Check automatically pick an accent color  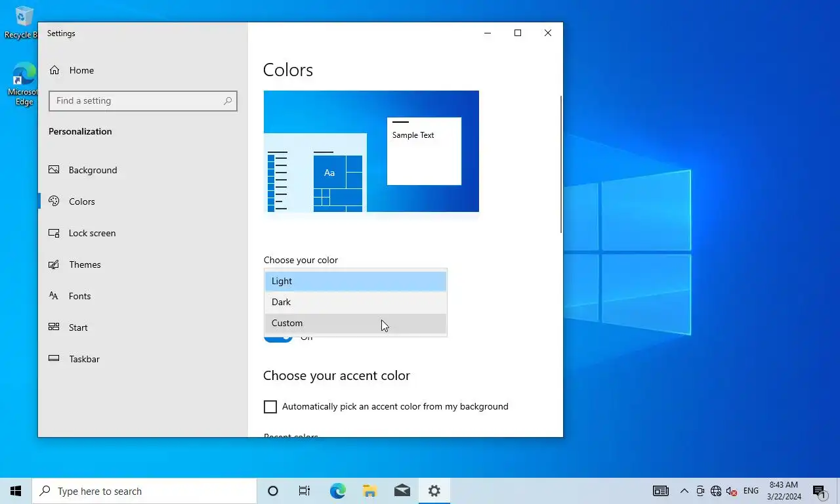(270, 407)
